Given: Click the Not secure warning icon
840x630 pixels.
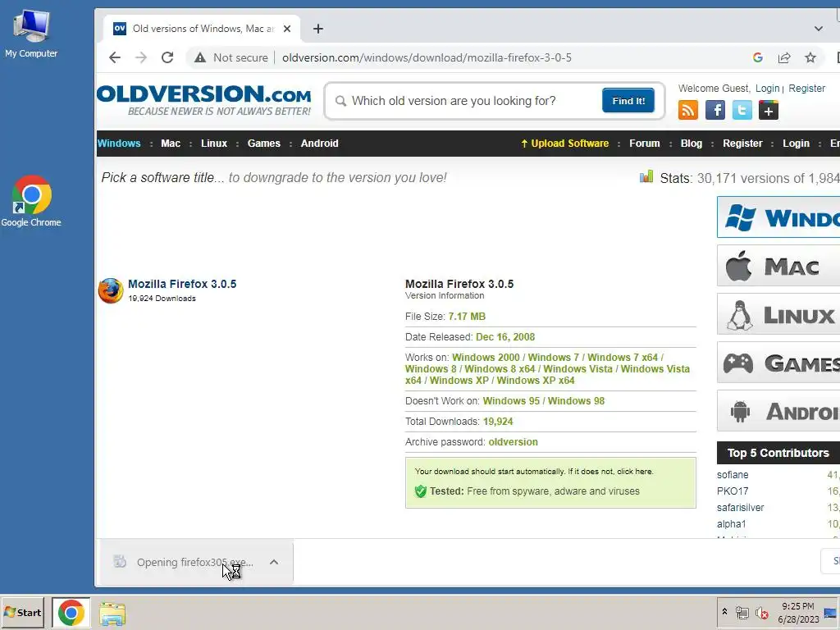Looking at the screenshot, I should point(200,57).
